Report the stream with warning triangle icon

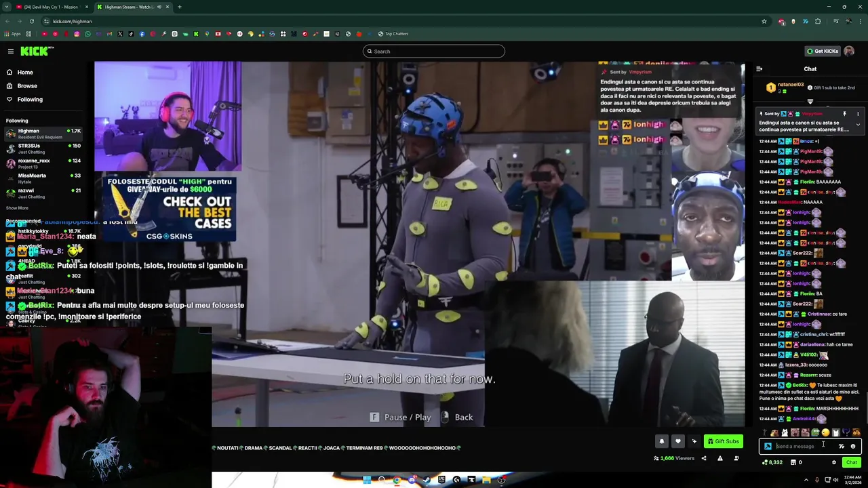pos(719,459)
